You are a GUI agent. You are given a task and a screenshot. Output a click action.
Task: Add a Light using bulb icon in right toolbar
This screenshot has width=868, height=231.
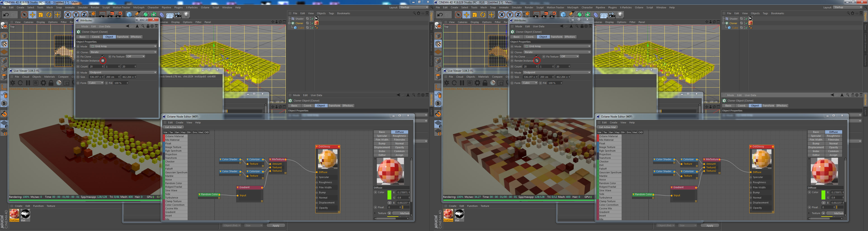pyautogui.click(x=620, y=14)
